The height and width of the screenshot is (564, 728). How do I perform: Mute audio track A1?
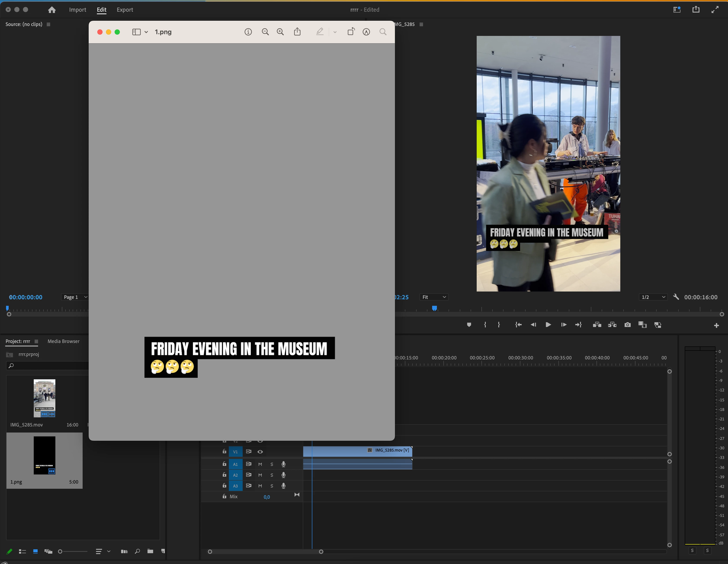point(260,464)
